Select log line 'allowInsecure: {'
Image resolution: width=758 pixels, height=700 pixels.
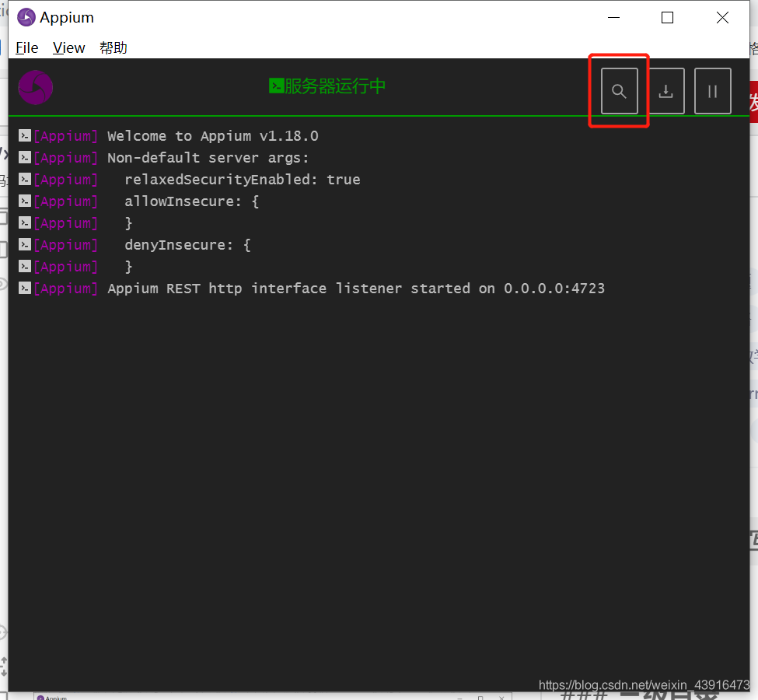pos(192,201)
